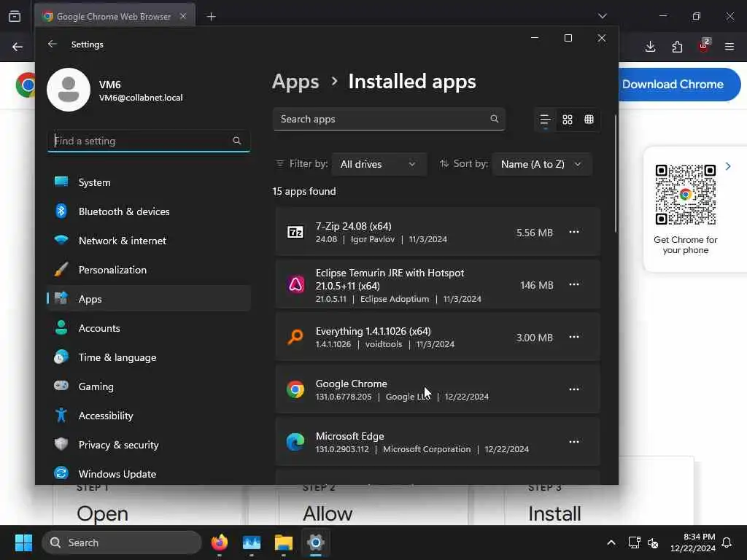
Task: Open more options for Eclipse Temurin JRE
Action: [574, 284]
